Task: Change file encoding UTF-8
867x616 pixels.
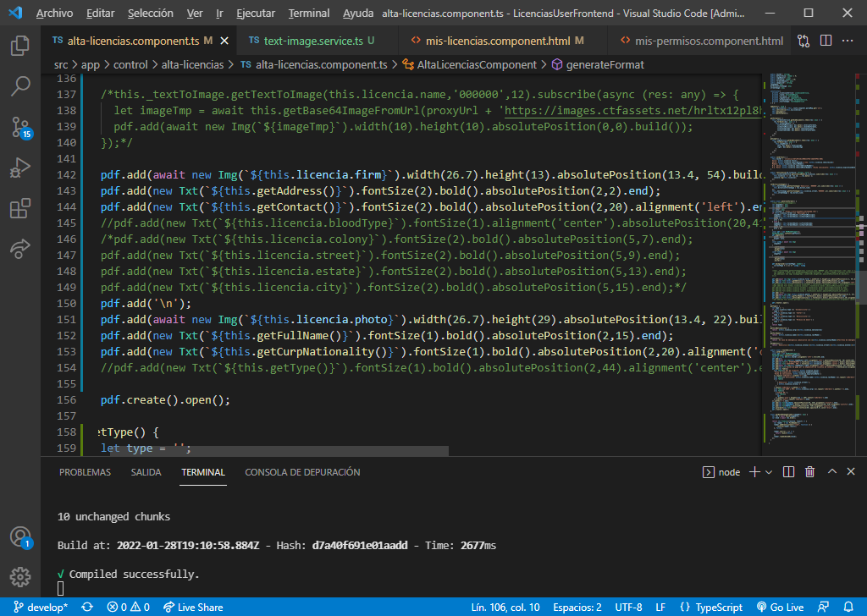Action: 629,608
